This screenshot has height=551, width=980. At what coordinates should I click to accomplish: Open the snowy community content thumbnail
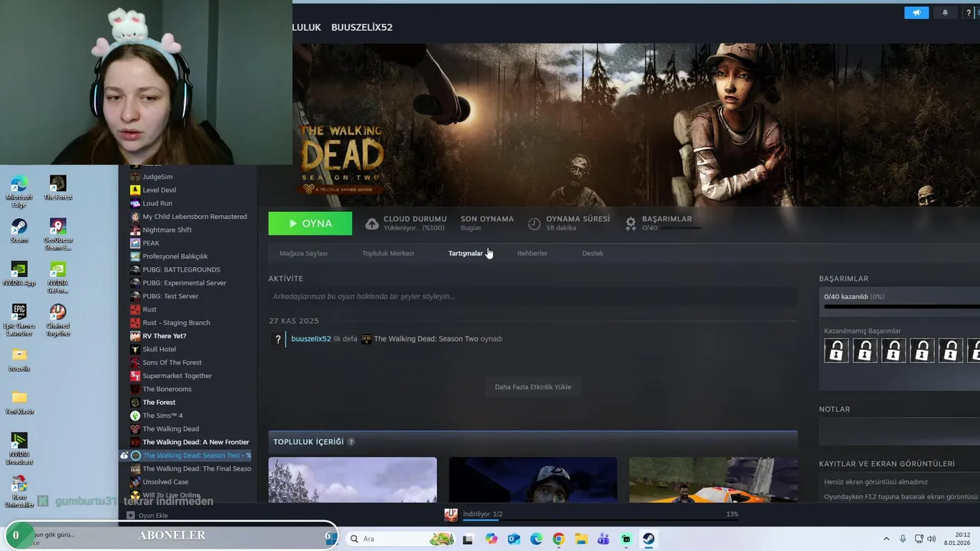[352, 480]
